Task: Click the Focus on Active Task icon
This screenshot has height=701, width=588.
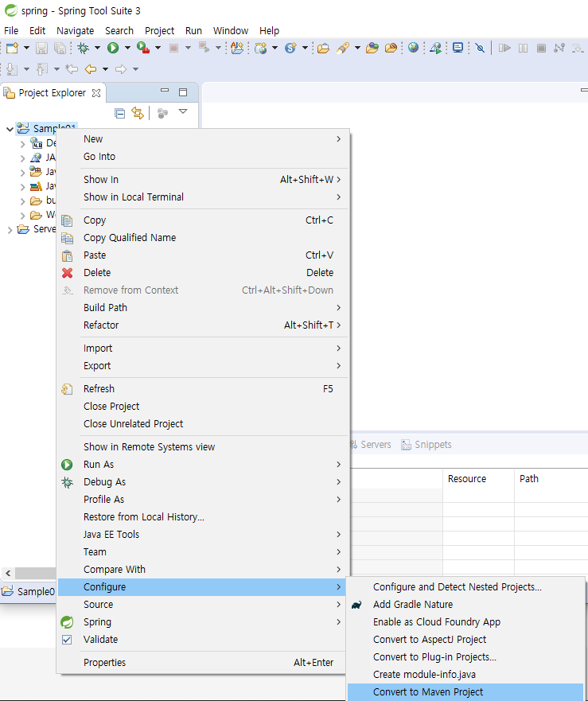Action: [163, 113]
